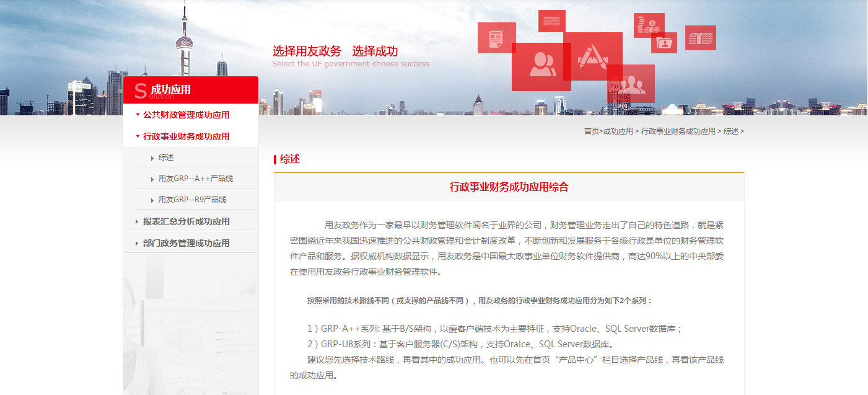The image size is (868, 395).
Task: Expand the 报表汇总分析成功应用 gray arrow
Action: tap(137, 221)
